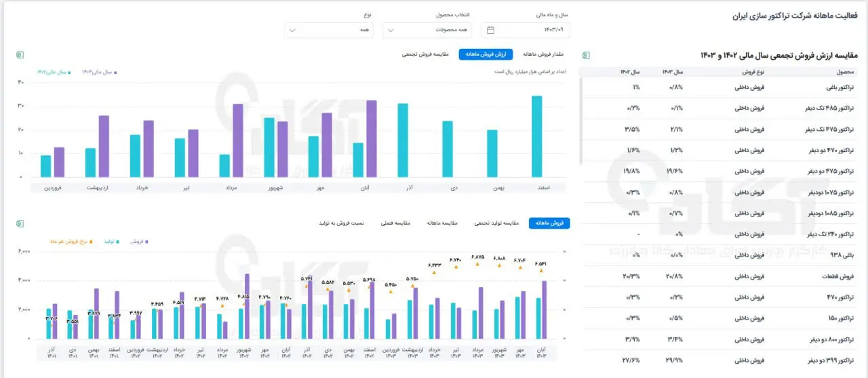Click the تراکتور ۱۰۷۵ دودیفر row
868x378 pixels.
[x=721, y=193]
